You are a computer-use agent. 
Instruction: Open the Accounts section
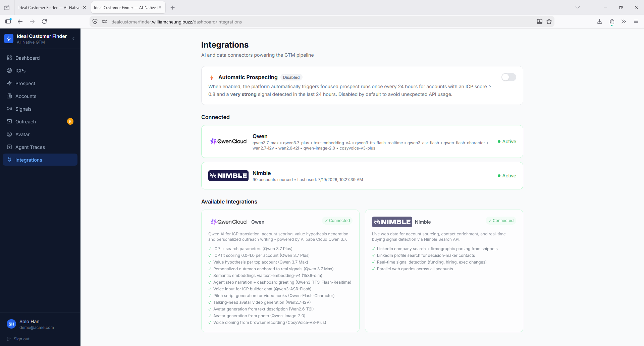pyautogui.click(x=40, y=96)
